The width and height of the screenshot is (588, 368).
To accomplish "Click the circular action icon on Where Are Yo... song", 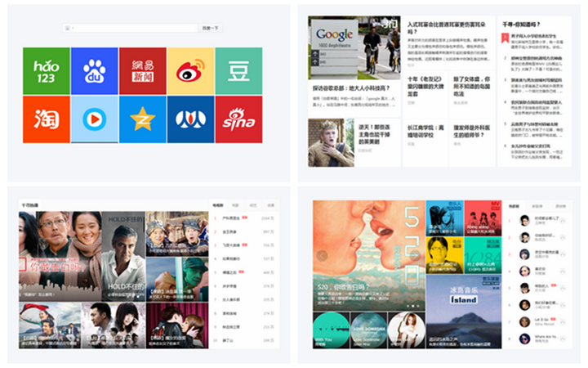I will click(x=562, y=339).
